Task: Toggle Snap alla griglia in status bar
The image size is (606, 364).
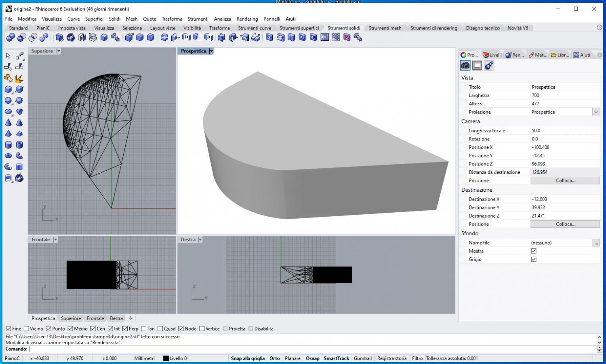Action: (248, 358)
